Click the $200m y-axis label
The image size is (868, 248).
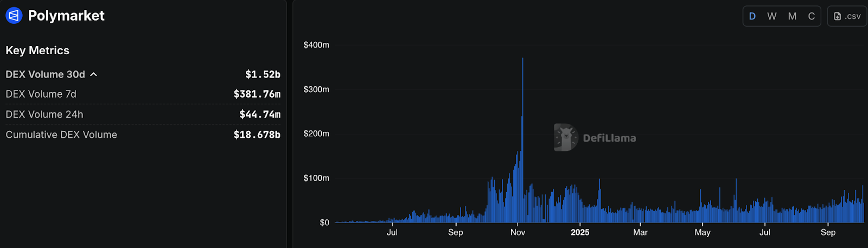(x=316, y=133)
